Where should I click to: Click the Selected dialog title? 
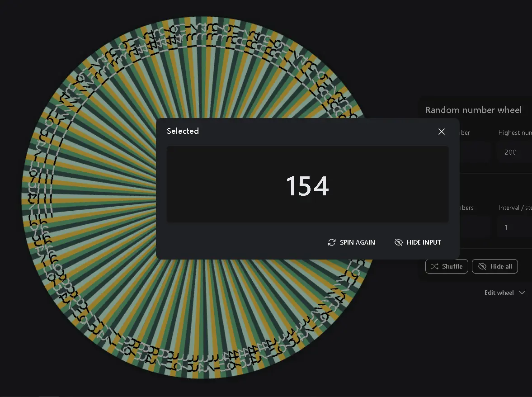(183, 131)
